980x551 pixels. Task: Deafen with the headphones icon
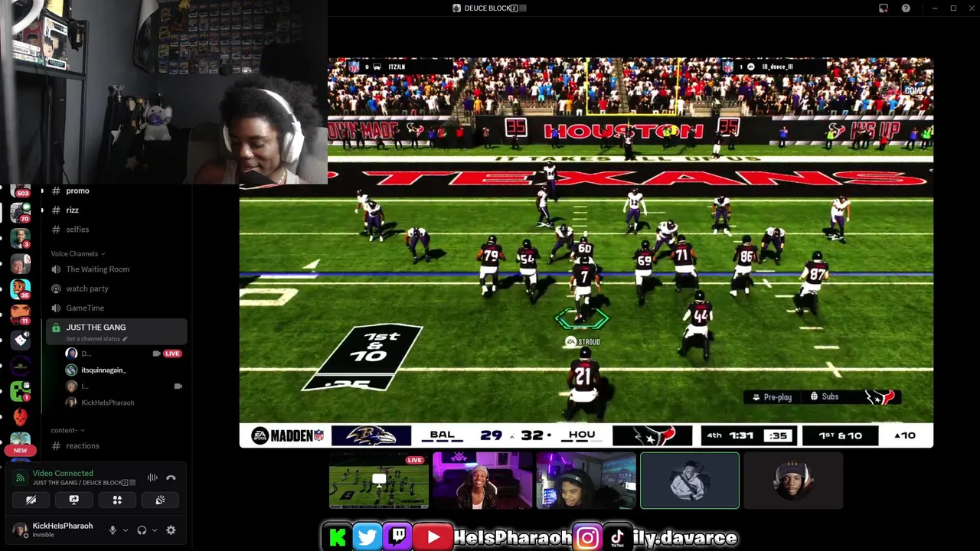click(x=142, y=530)
